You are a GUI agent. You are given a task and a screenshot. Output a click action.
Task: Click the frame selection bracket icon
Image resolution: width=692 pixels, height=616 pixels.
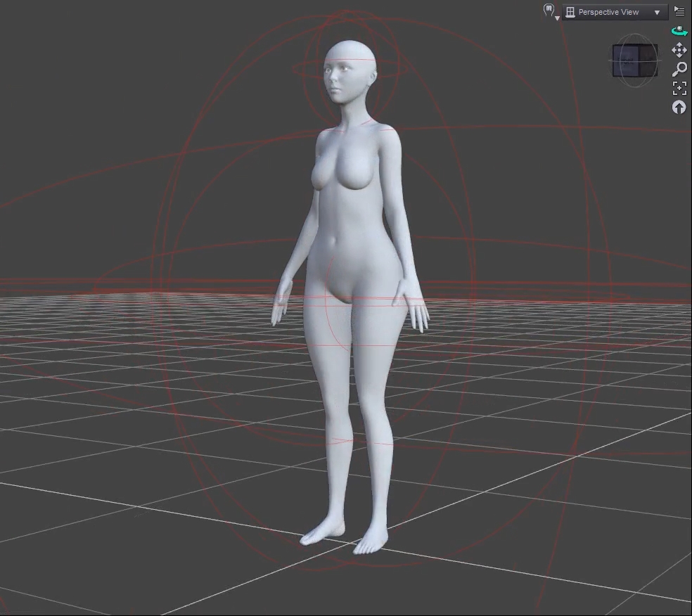[x=679, y=89]
